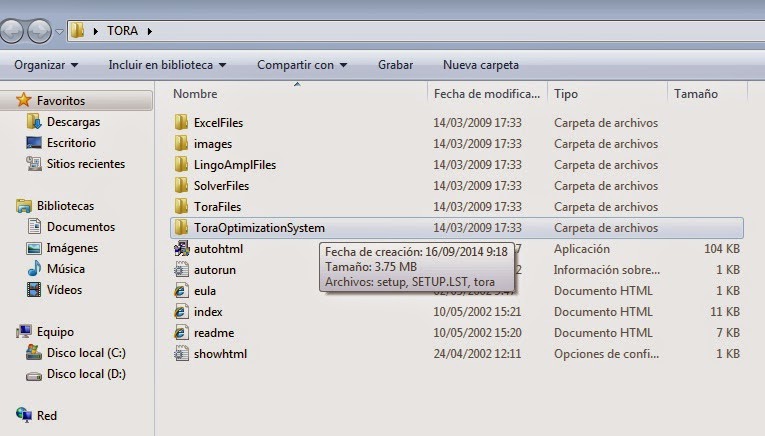Select the ToraFiles folder name

[217, 206]
